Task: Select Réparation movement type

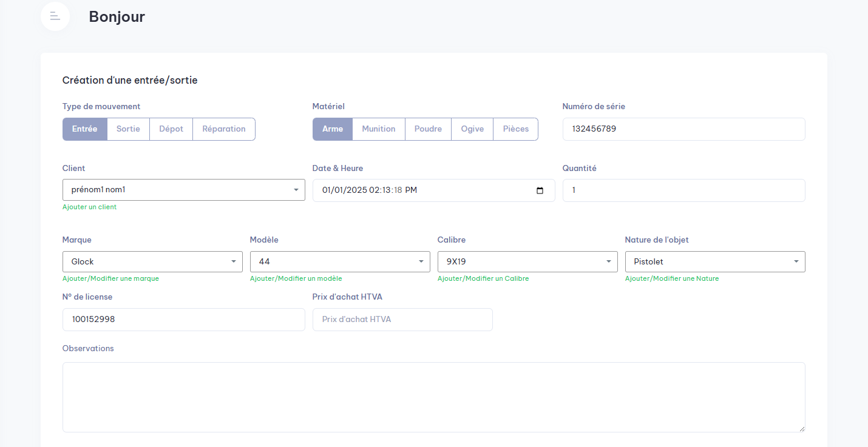Action: point(223,129)
